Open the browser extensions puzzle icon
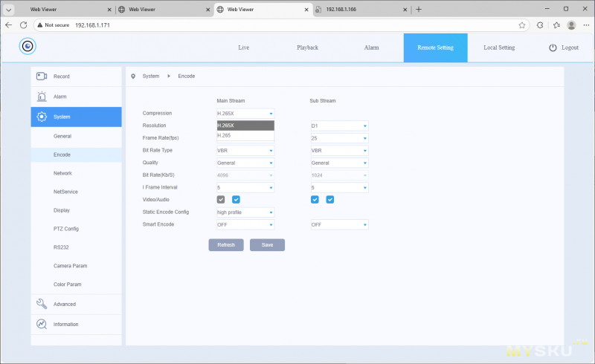This screenshot has width=595, height=364. [540, 25]
